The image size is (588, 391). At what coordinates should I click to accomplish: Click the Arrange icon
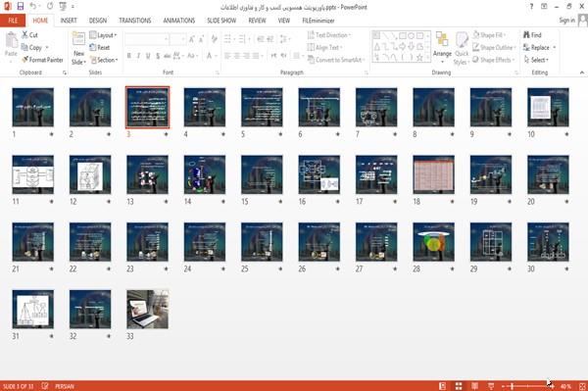tap(442, 39)
